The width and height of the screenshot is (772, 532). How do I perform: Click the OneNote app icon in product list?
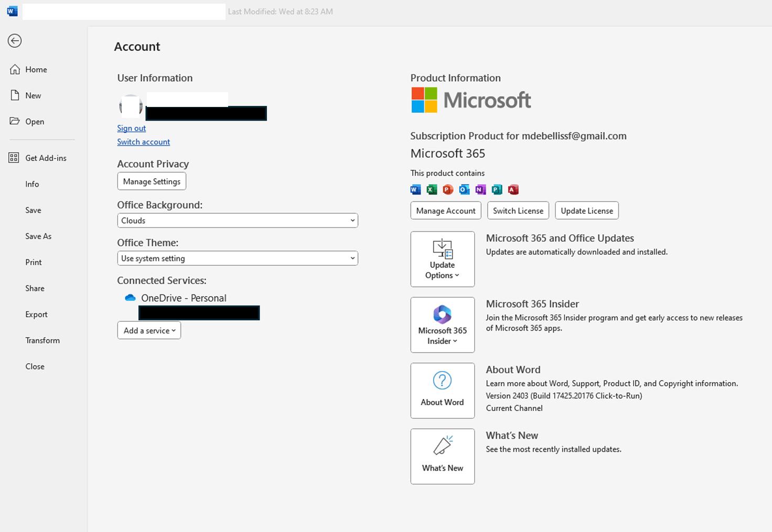point(480,189)
